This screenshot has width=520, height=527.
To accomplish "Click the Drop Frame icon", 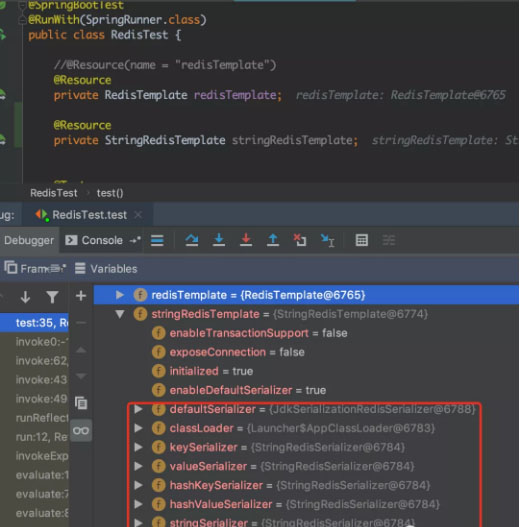I will pos(300,240).
